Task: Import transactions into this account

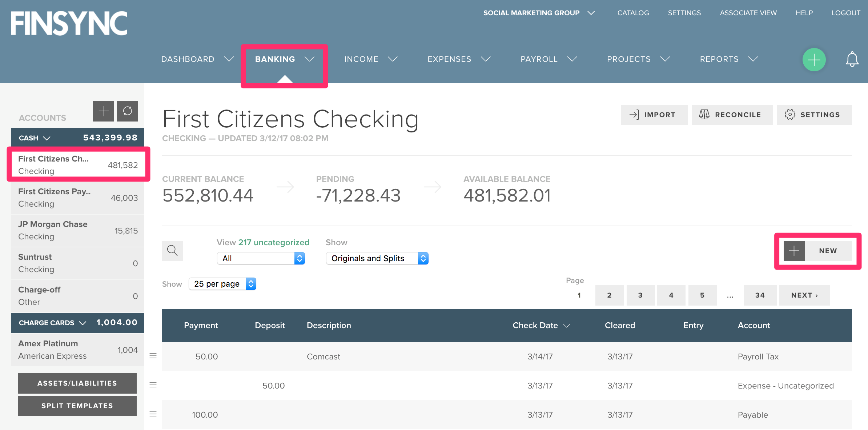Action: tap(654, 115)
